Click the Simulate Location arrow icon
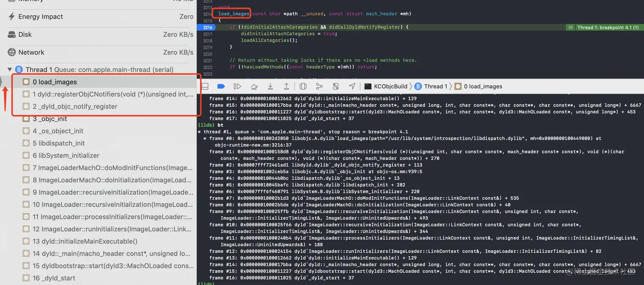 tap(352, 86)
